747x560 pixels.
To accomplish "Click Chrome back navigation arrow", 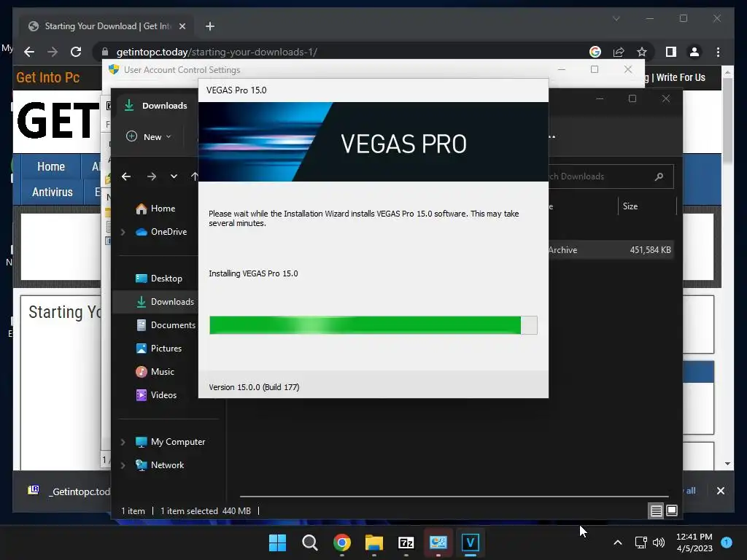I will pyautogui.click(x=29, y=52).
